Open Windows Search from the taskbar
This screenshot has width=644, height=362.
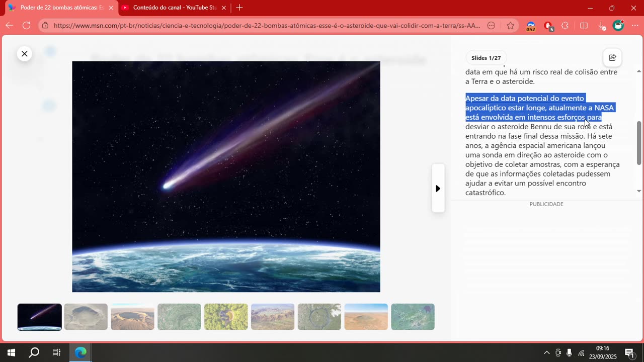(x=34, y=352)
